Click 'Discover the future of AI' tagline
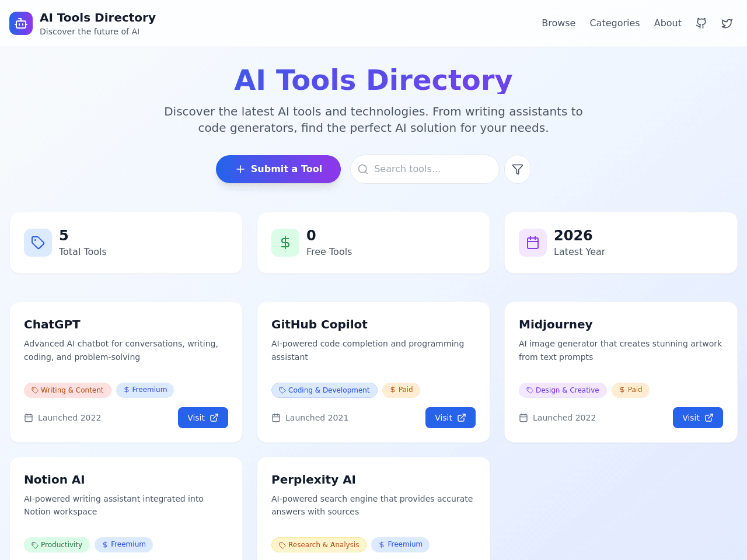 [x=89, y=32]
